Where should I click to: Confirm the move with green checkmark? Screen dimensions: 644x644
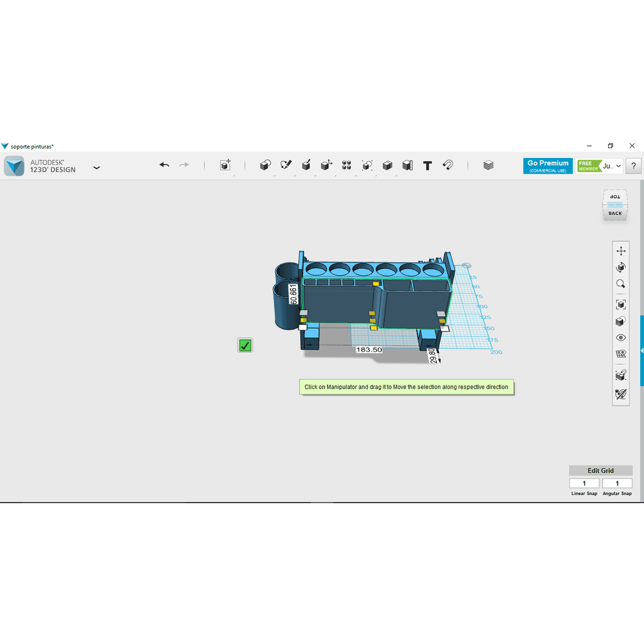tap(245, 345)
